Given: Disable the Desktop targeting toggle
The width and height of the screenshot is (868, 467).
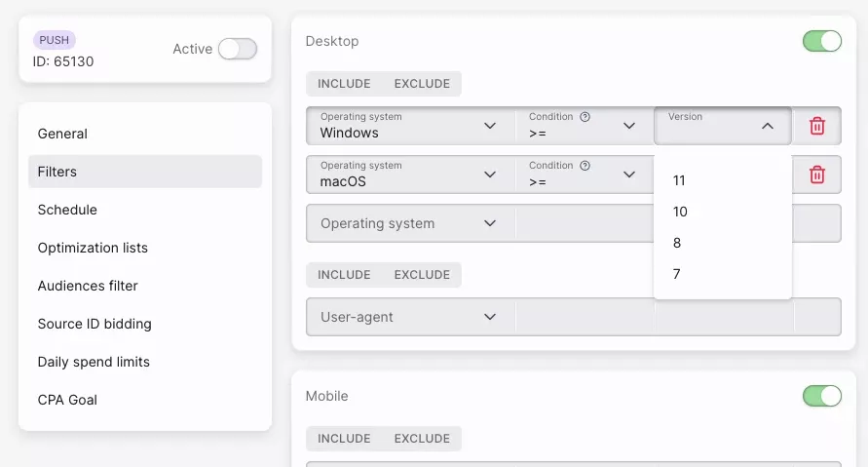Looking at the screenshot, I should pos(822,41).
